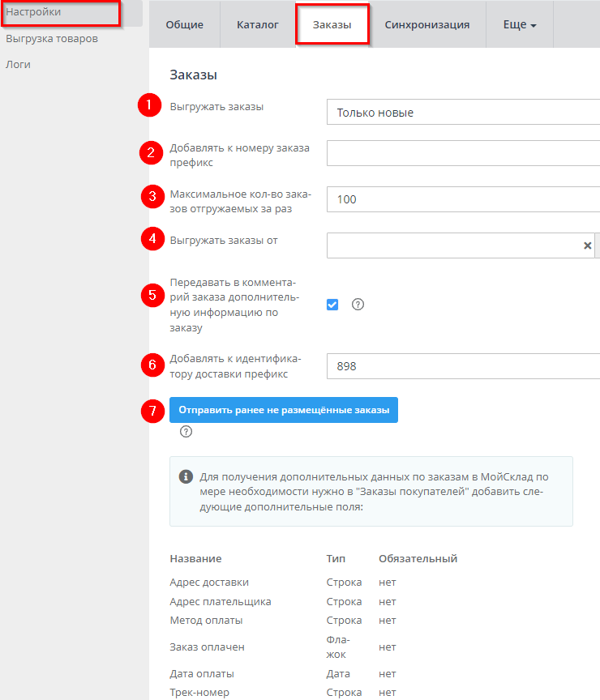600x700 pixels.
Task: Switch to the 'Синхронизация' tab
Action: 426,25
